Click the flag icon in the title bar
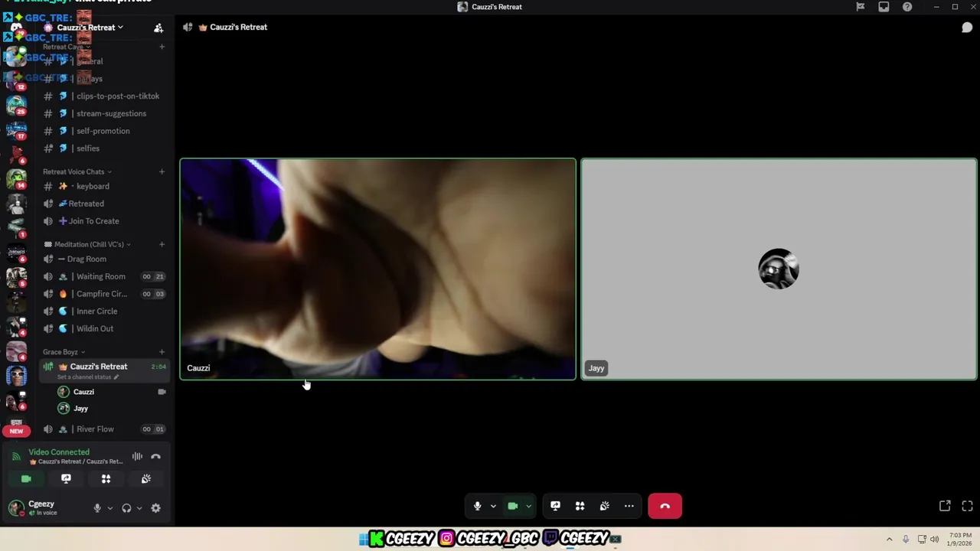This screenshot has height=551, width=980. [x=861, y=7]
